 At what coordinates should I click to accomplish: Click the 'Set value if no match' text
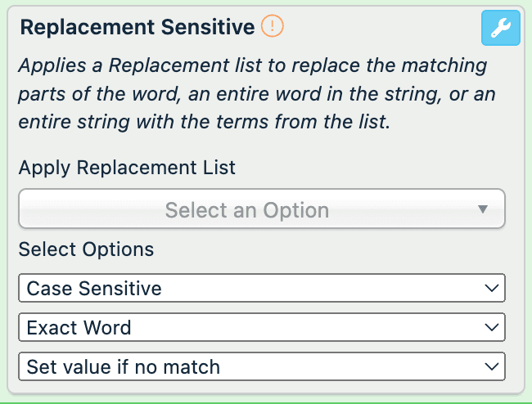pyautogui.click(x=123, y=366)
